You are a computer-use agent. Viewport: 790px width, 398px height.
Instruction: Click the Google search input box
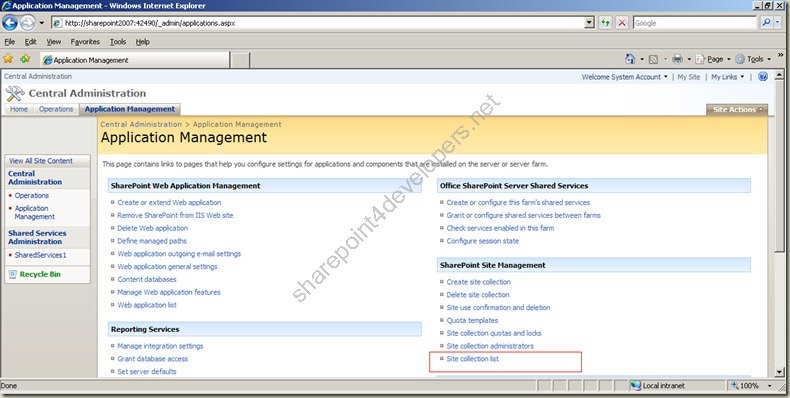tap(695, 23)
